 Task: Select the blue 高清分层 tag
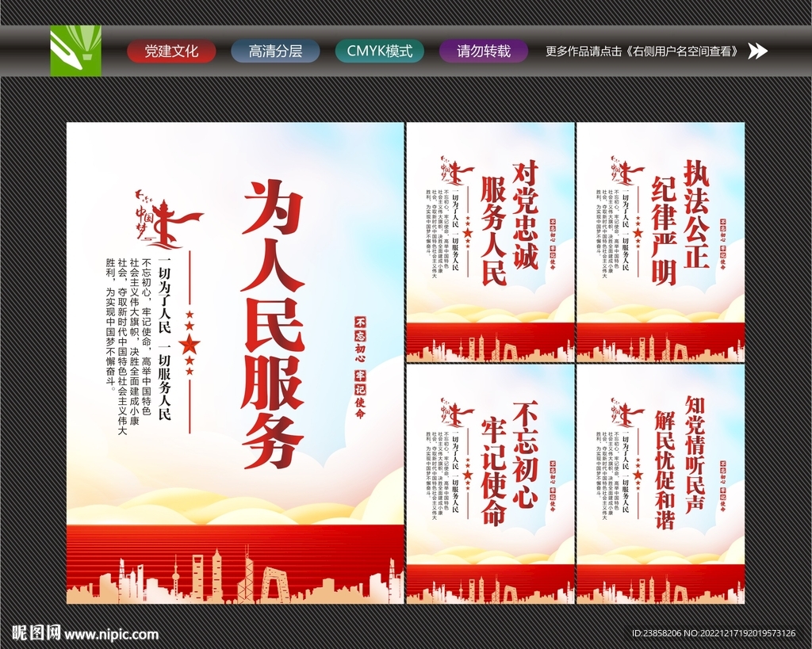point(274,52)
